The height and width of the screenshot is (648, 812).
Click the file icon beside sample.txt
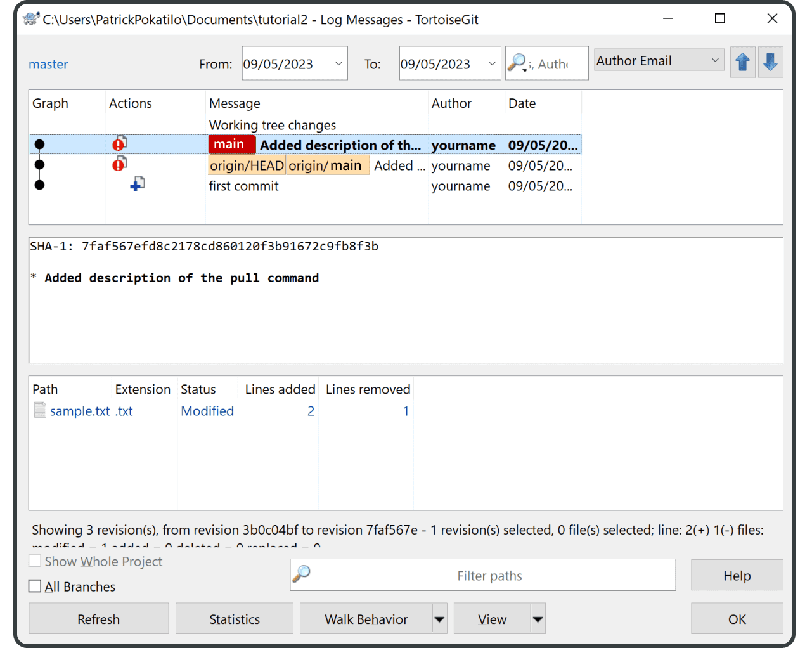(x=40, y=410)
